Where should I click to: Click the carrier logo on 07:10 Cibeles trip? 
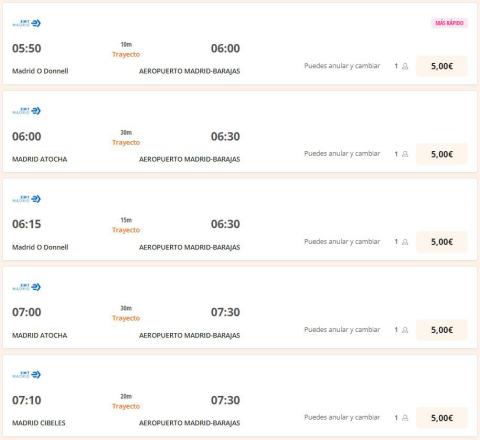(x=26, y=375)
